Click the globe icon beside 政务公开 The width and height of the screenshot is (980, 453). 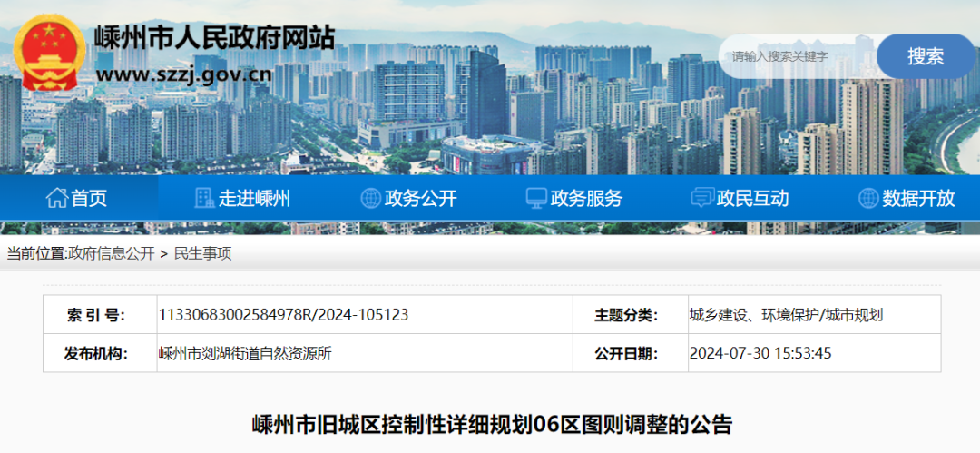tap(370, 198)
